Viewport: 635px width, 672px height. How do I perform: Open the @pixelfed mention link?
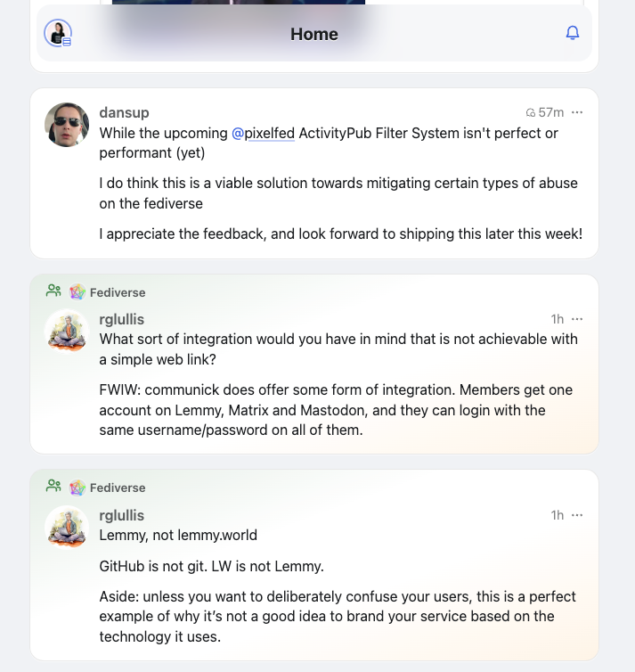coord(263,134)
